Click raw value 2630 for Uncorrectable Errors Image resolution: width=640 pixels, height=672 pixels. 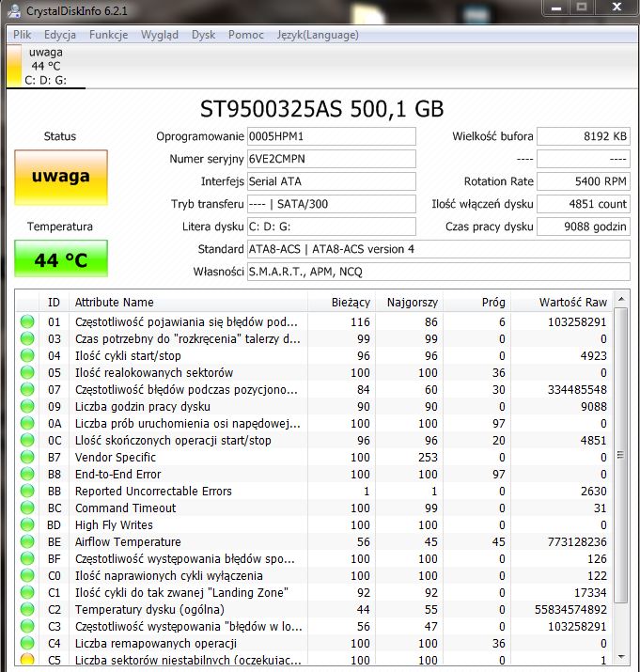(594, 492)
